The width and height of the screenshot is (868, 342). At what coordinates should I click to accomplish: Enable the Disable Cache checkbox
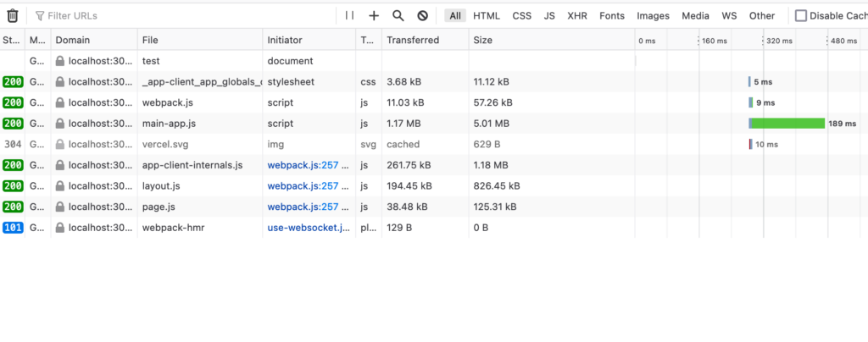pyautogui.click(x=801, y=15)
